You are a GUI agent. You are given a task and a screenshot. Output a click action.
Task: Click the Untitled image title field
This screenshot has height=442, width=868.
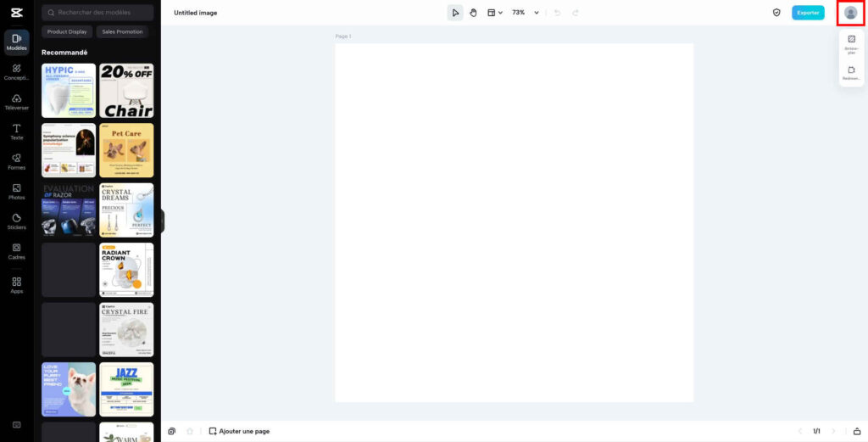tap(196, 13)
